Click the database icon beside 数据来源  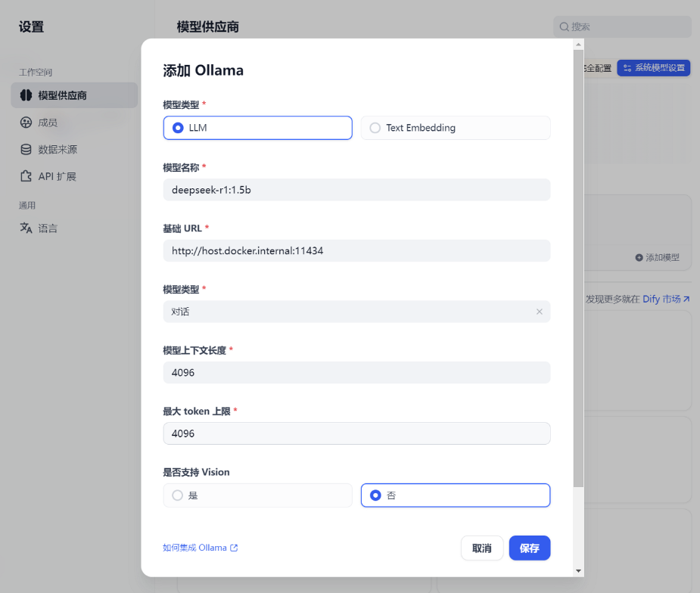tap(26, 150)
